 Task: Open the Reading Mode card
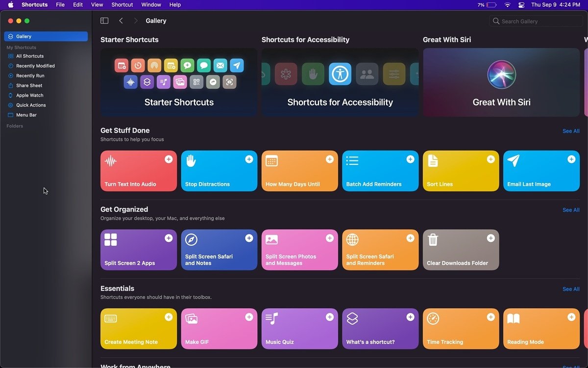pos(541,329)
